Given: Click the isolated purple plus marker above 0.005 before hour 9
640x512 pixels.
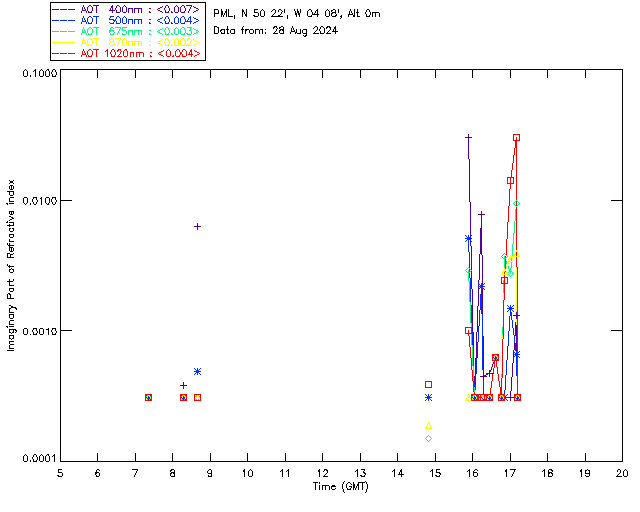Looking at the screenshot, I should (x=197, y=227).
